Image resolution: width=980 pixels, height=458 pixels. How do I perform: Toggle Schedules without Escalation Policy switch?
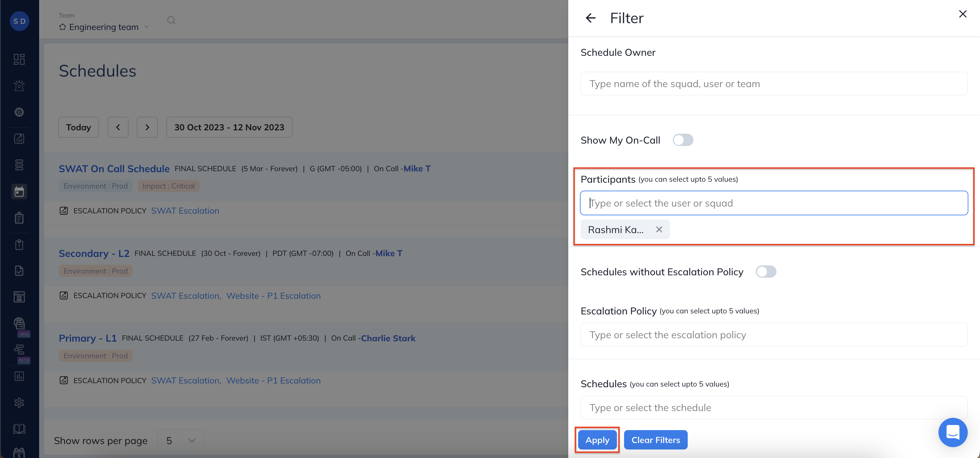pos(765,272)
